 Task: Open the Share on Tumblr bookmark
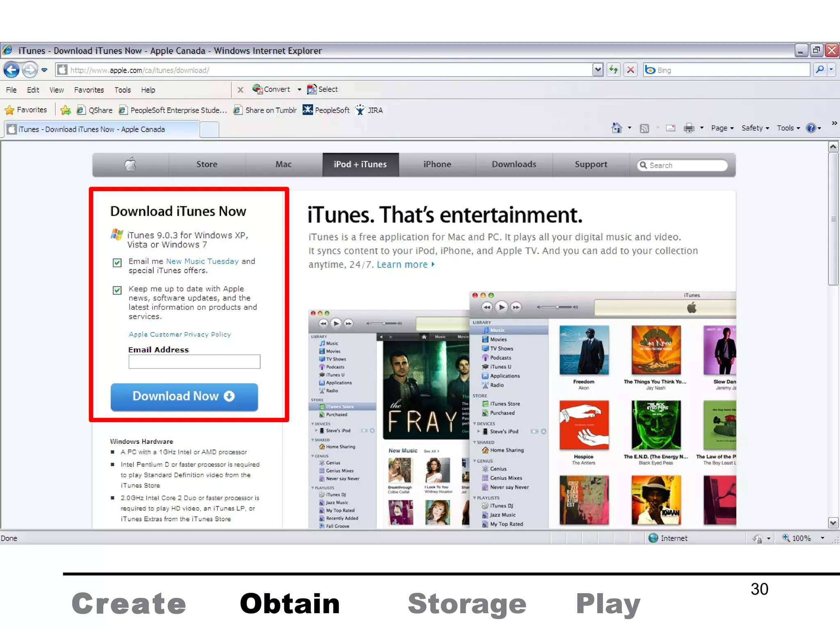(x=265, y=110)
